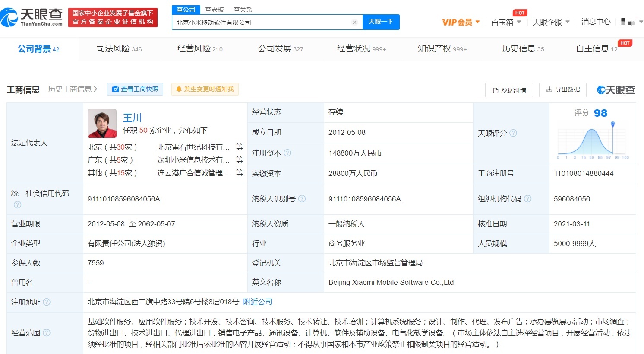Screen dimensions: 644x354
Task: Select the establishment date 2012-05-08
Action: [x=347, y=132]
